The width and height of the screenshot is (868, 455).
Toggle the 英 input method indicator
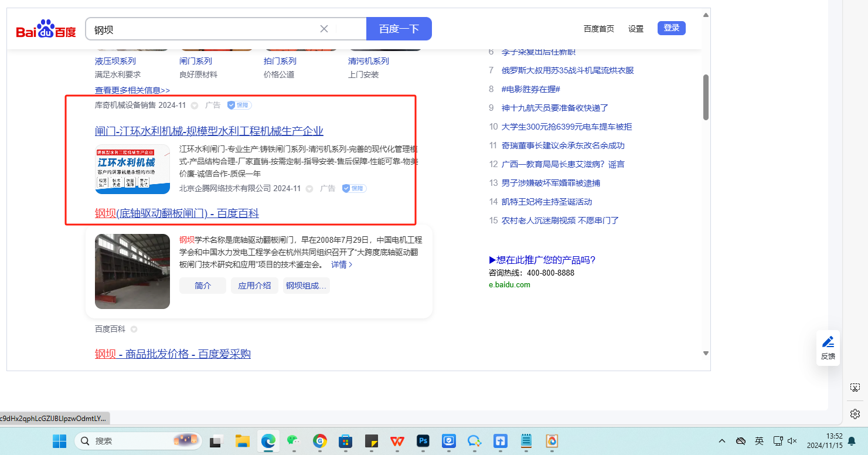click(759, 441)
